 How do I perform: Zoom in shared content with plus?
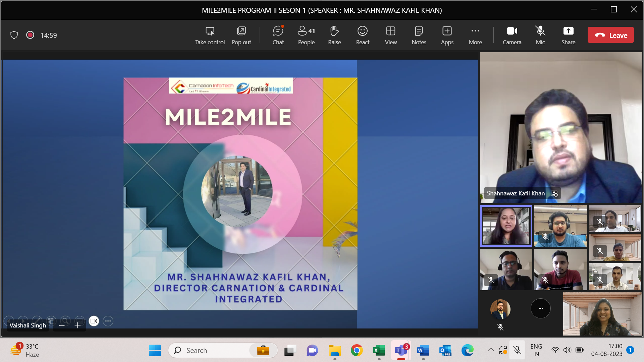77,325
